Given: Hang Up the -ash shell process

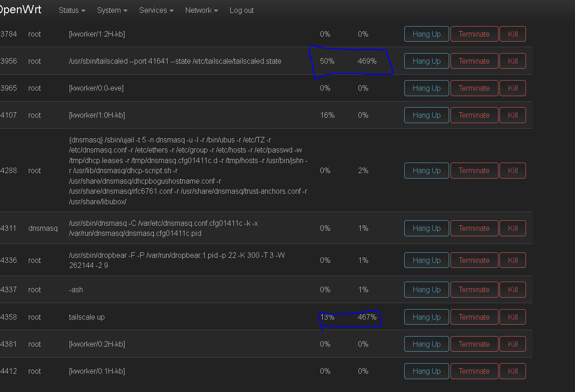Looking at the screenshot, I should click(x=427, y=289).
